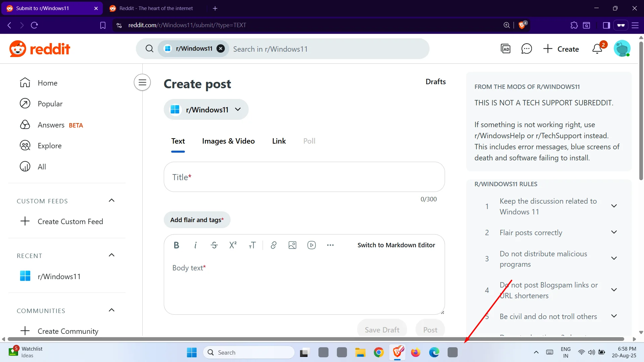Expand the malicious programs rule
This screenshot has height=362, width=644.
[614, 258]
